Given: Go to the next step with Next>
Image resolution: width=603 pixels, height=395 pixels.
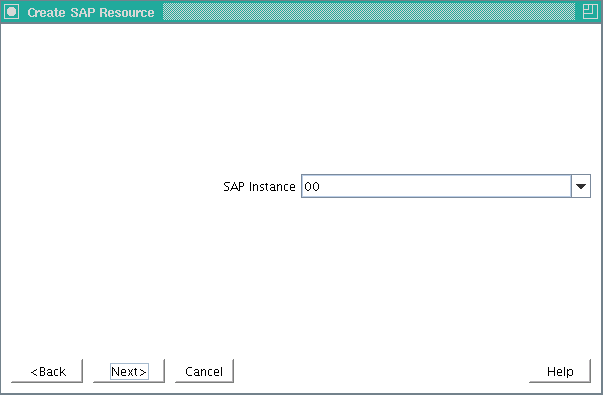Looking at the screenshot, I should coord(129,372).
